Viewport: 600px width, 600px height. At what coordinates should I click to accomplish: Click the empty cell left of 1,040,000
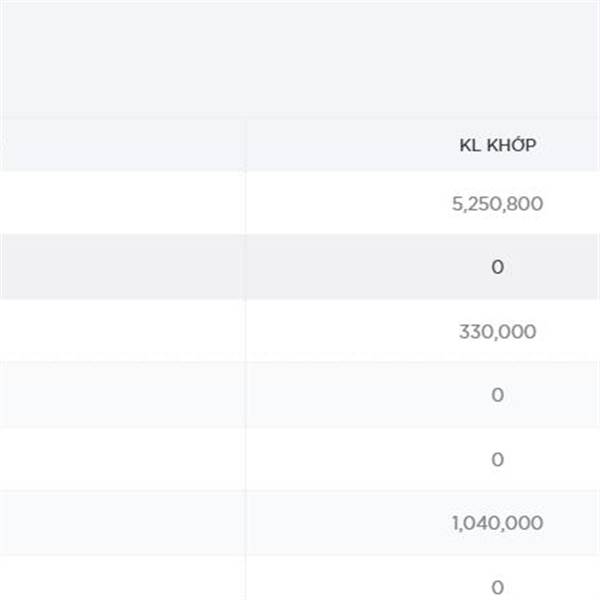(122, 523)
